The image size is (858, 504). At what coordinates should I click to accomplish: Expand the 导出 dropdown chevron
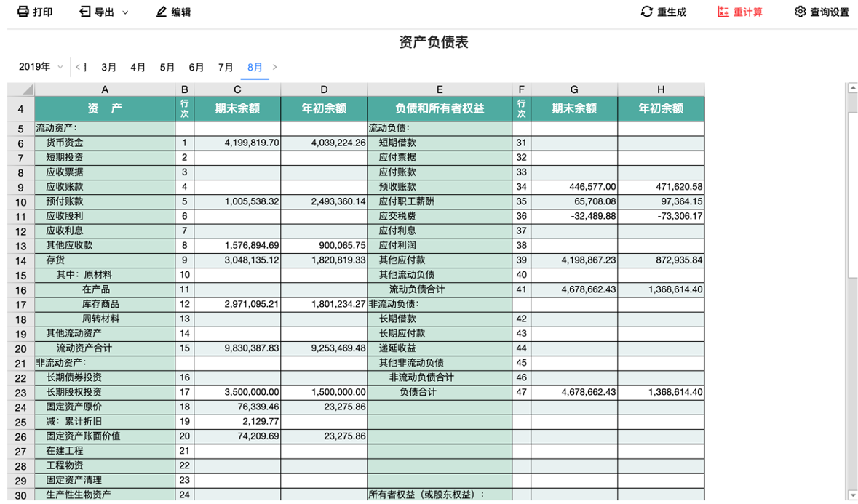coord(124,12)
